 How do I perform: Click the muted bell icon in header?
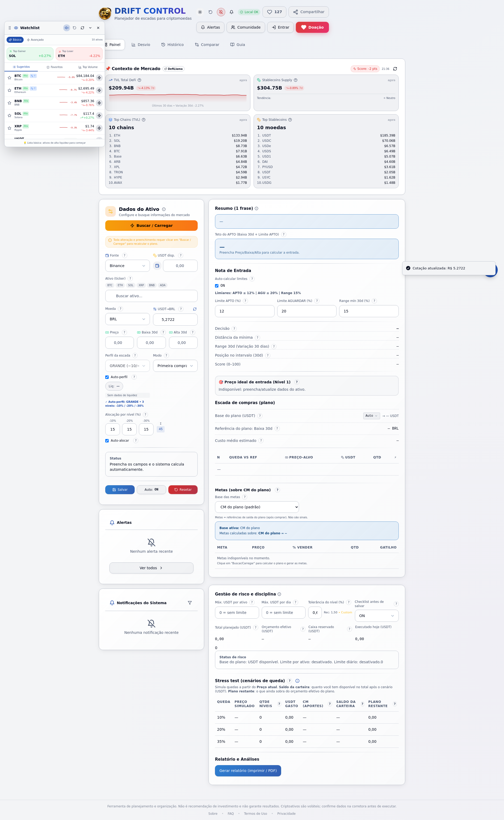coord(221,12)
